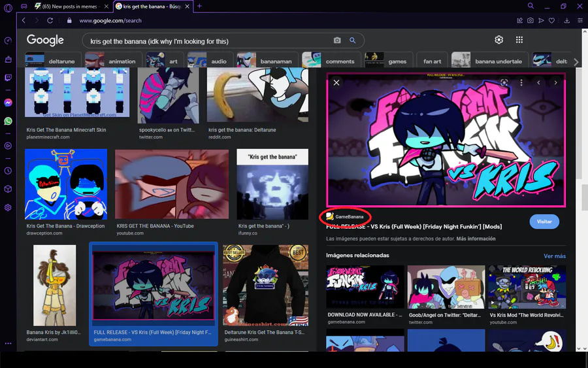Expand more filter chips with right arrow
The image size is (588, 368).
pyautogui.click(x=576, y=62)
